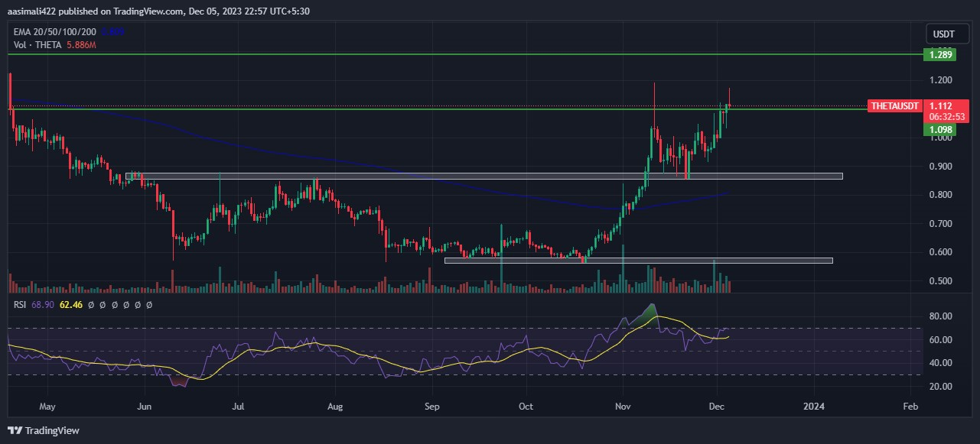Click 20.00 on the RSI scale

click(x=940, y=387)
